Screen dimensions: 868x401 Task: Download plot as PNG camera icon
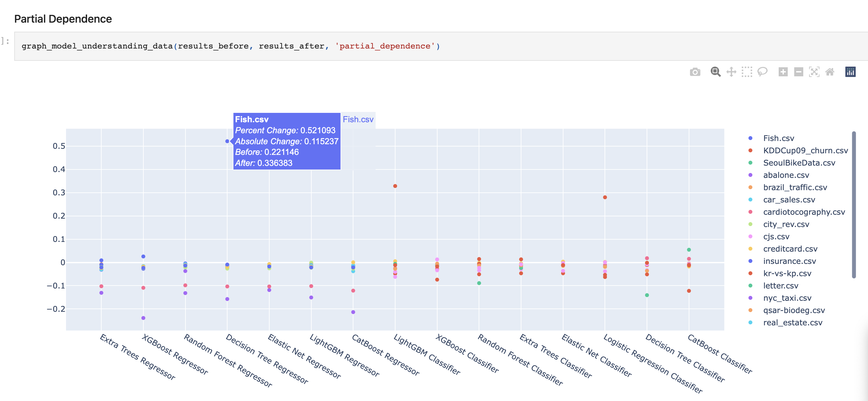point(695,72)
